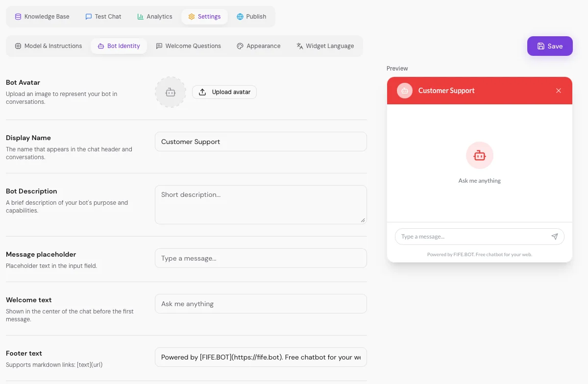The width and height of the screenshot is (588, 384).
Task: Open the Widget Language sub-tab
Action: 325,46
